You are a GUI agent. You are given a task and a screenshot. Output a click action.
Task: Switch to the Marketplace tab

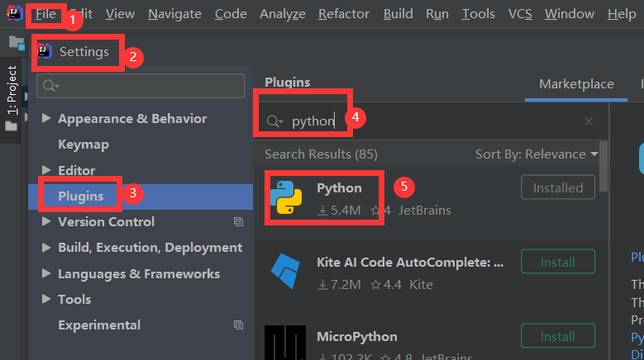pyautogui.click(x=576, y=84)
